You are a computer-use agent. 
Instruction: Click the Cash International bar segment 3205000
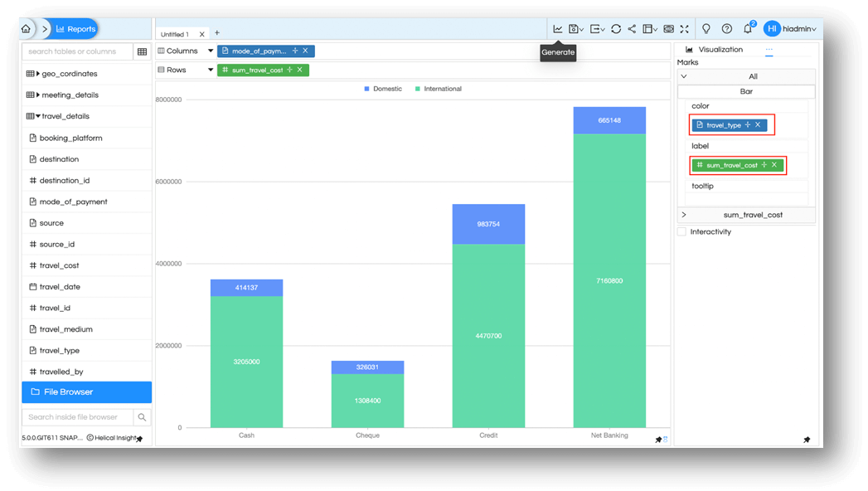point(246,362)
